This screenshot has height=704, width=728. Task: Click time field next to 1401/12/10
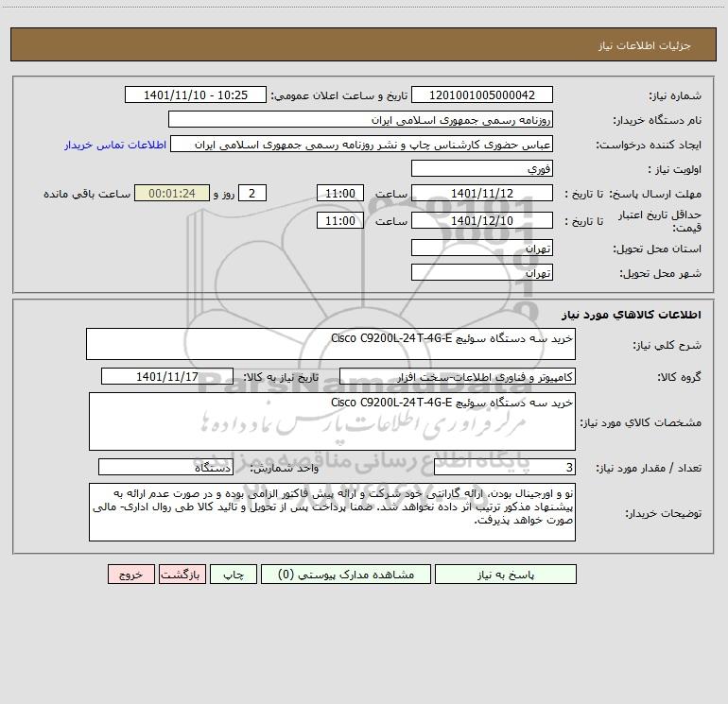click(x=339, y=220)
